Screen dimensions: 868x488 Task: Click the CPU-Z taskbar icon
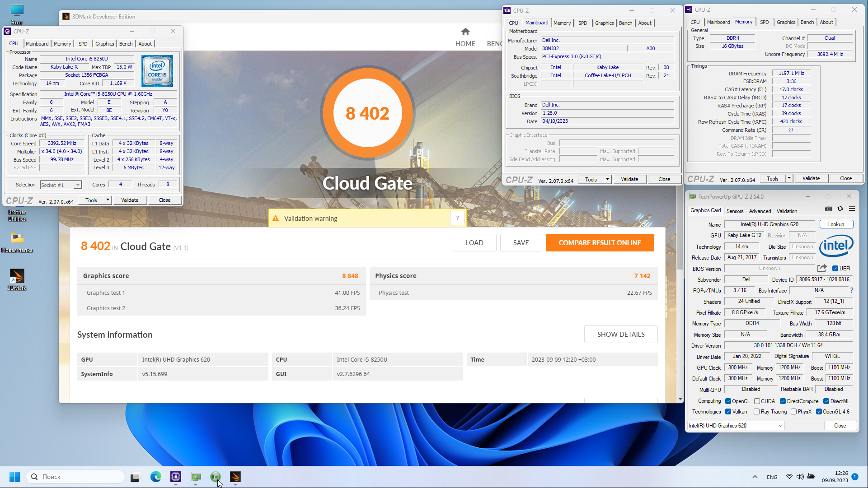point(176,477)
